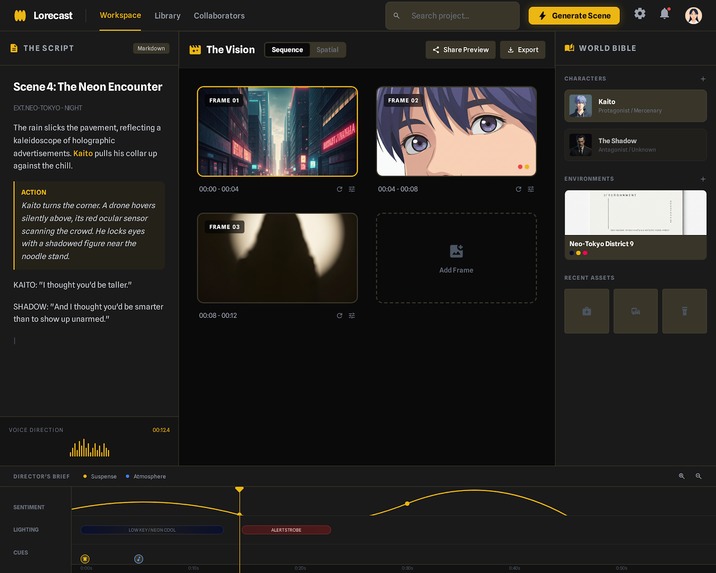Image resolution: width=716 pixels, height=573 pixels.
Task: Click Share Preview button
Action: (x=460, y=49)
